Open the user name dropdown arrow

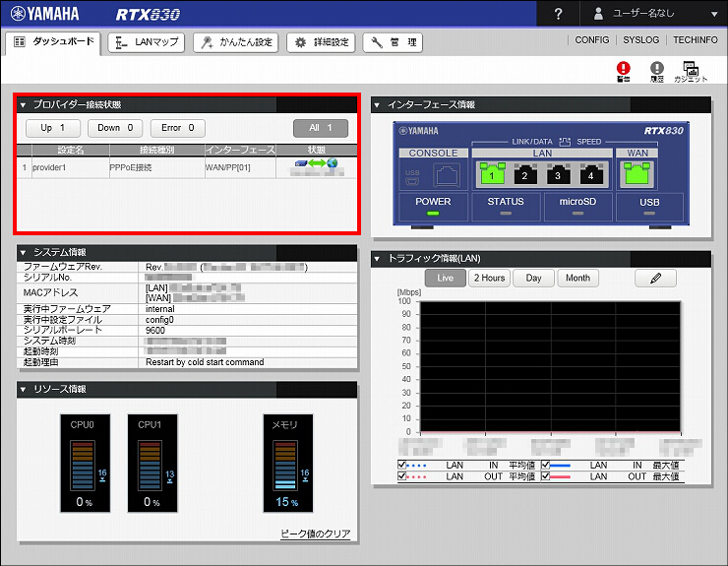(714, 14)
